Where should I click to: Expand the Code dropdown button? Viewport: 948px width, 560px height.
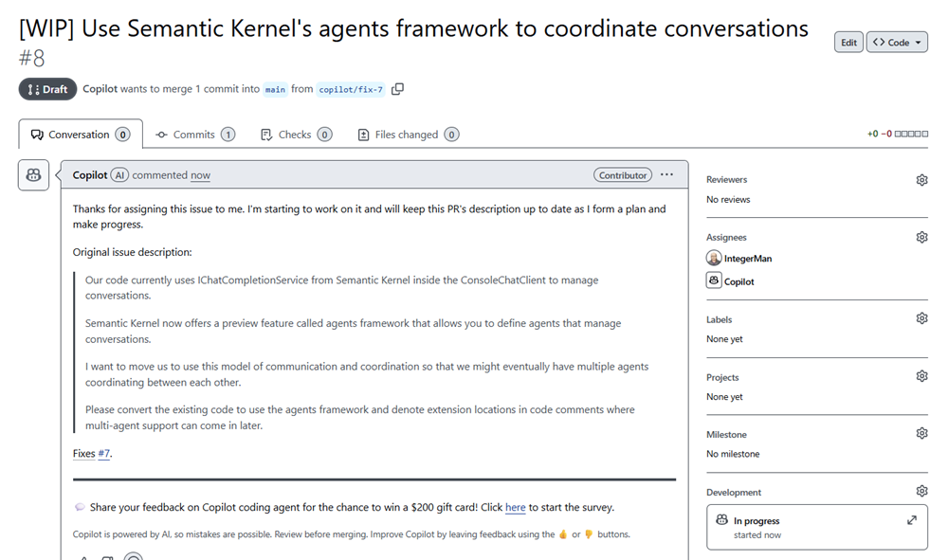(897, 43)
